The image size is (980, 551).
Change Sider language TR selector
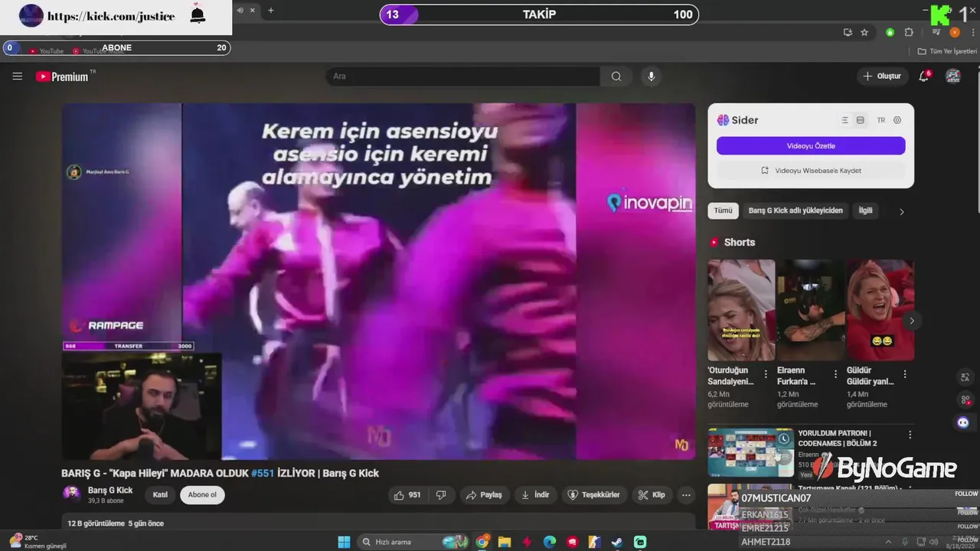pos(881,120)
